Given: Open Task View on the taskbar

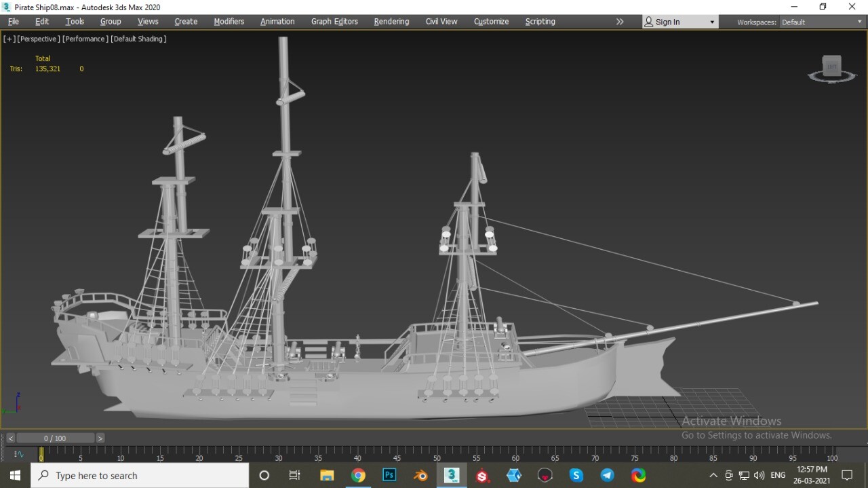Looking at the screenshot, I should (x=294, y=475).
